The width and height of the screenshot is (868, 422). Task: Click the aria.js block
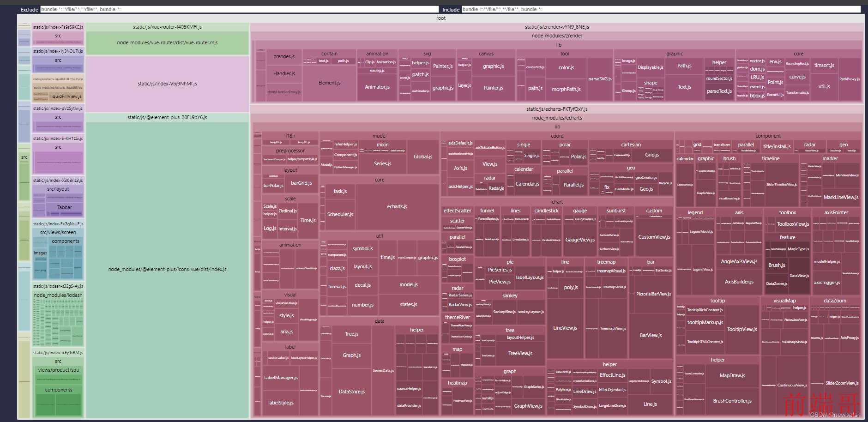tap(286, 332)
